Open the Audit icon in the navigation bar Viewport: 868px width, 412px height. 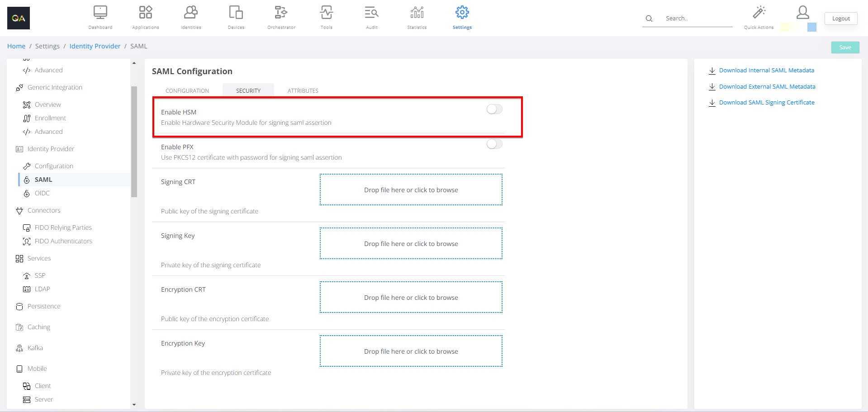click(x=371, y=13)
